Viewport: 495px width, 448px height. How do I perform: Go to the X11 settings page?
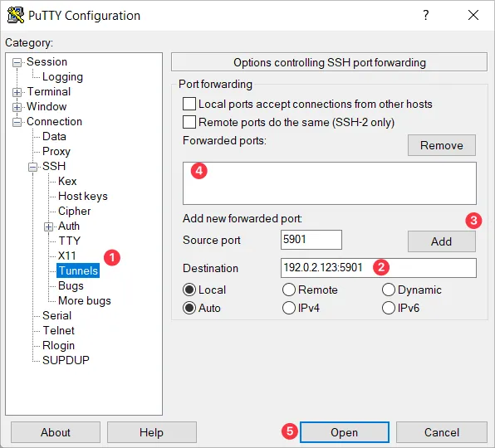(67, 256)
